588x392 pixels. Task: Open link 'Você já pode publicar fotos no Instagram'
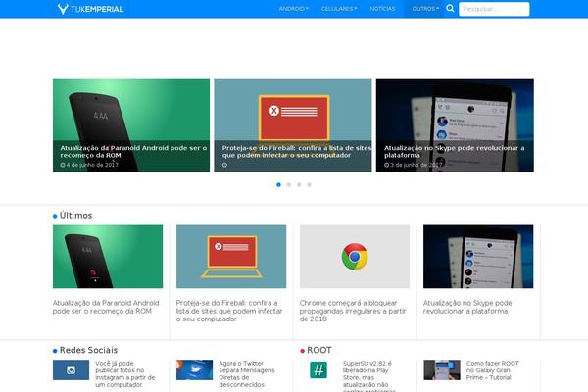pyautogui.click(x=124, y=374)
